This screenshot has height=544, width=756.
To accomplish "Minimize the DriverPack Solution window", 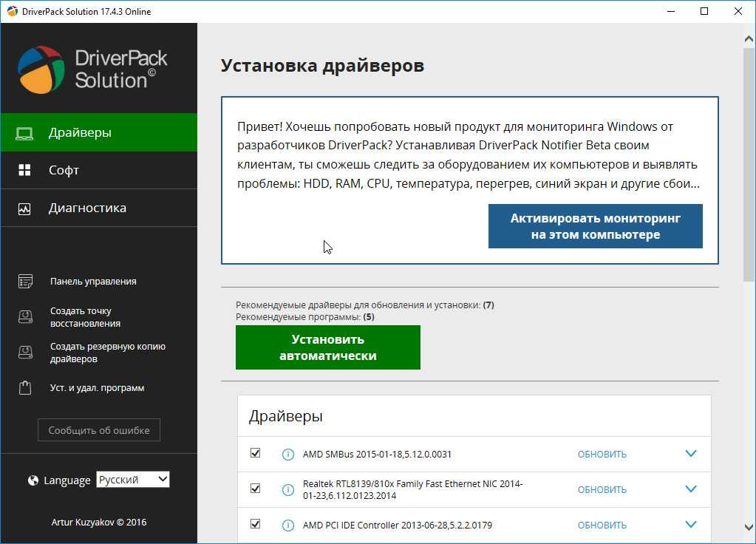I will (671, 11).
